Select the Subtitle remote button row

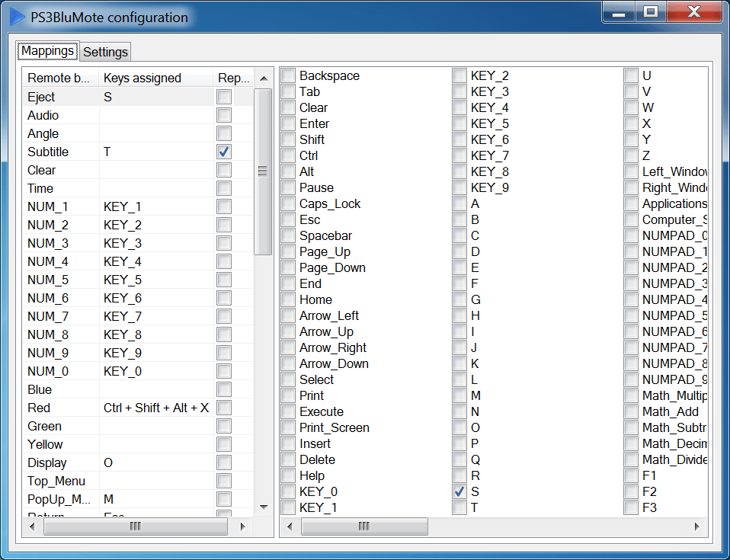coord(138,152)
